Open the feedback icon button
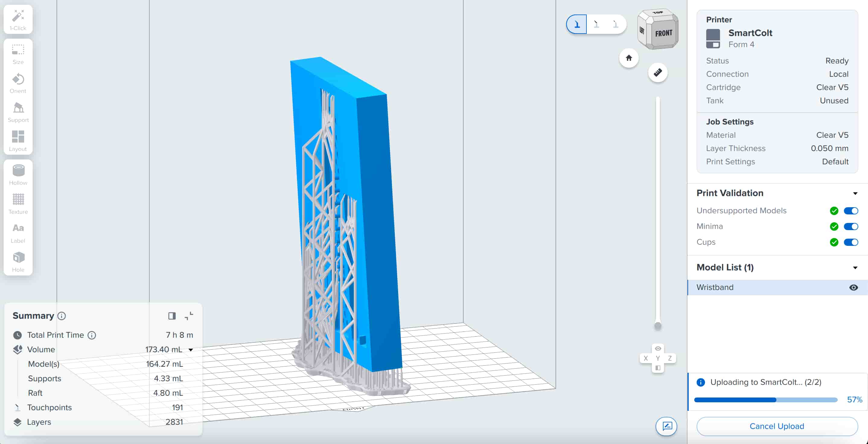The width and height of the screenshot is (868, 444). point(666,426)
